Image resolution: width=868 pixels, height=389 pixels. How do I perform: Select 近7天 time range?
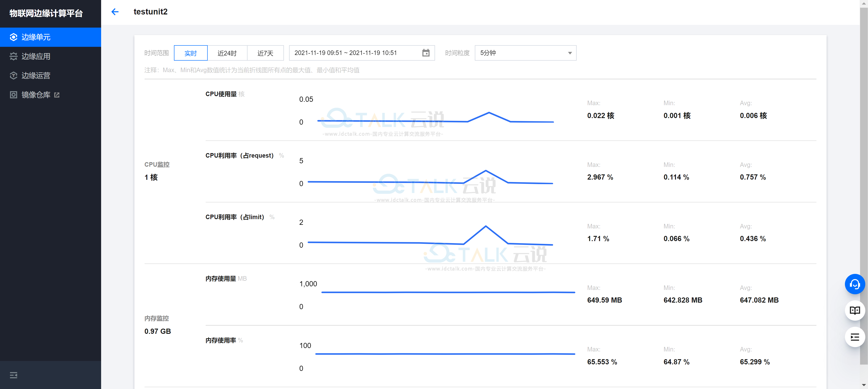(266, 53)
